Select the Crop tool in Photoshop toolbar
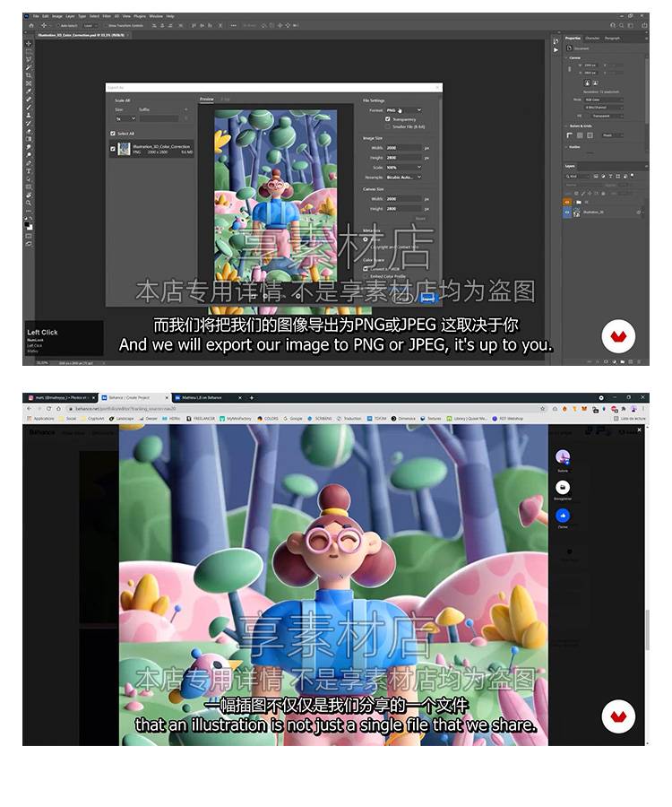Image resolution: width=672 pixels, height=807 pixels. click(29, 75)
